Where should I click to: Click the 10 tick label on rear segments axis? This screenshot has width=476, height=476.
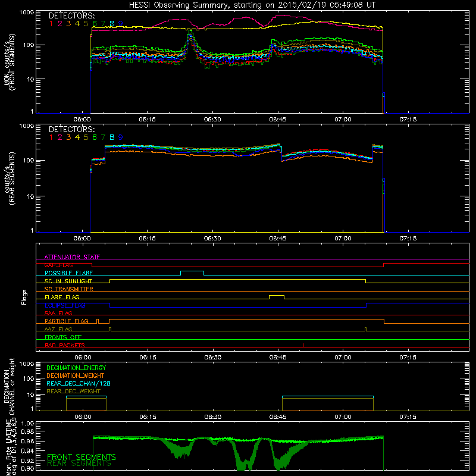point(30,196)
